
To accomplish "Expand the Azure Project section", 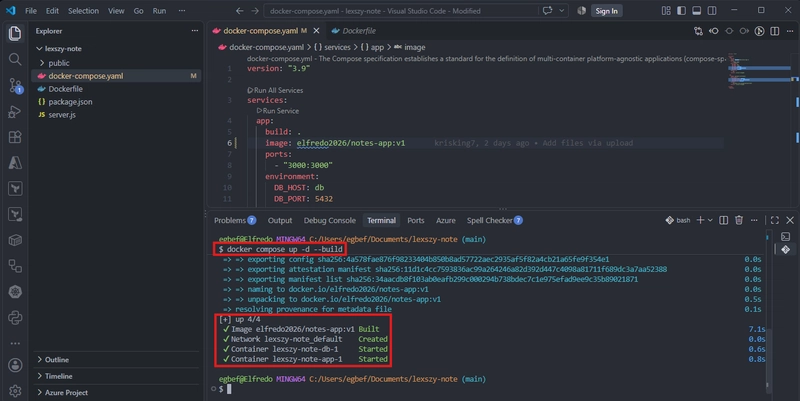I will (116, 392).
